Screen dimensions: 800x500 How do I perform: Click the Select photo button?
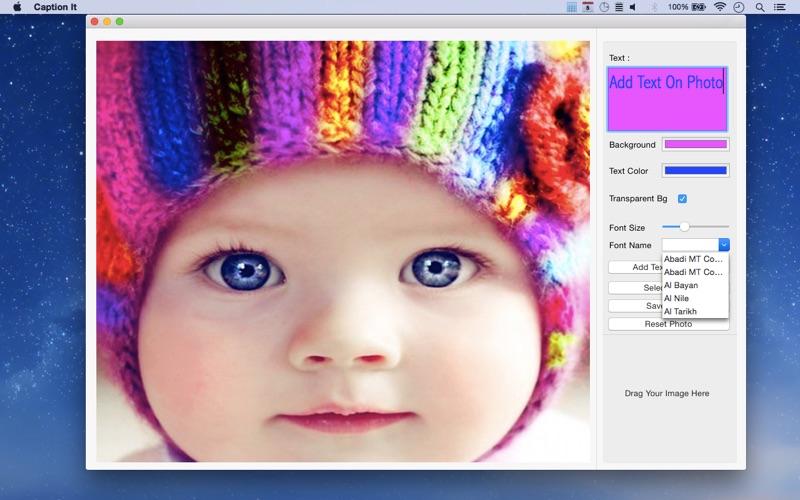click(x=636, y=288)
